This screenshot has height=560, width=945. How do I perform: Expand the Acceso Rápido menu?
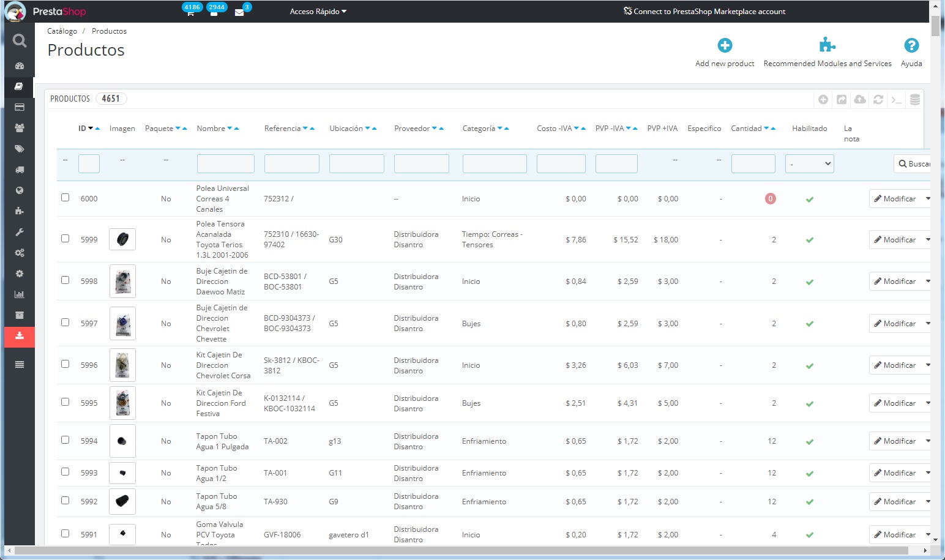(x=318, y=12)
